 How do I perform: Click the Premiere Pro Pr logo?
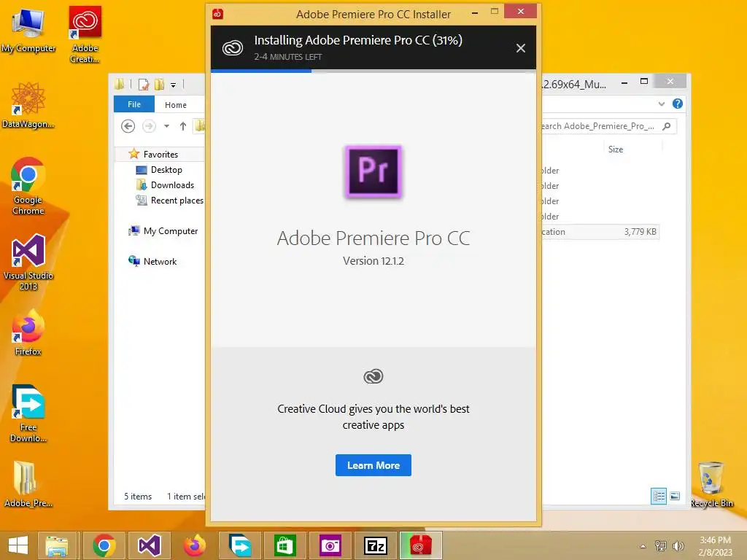pyautogui.click(x=373, y=171)
